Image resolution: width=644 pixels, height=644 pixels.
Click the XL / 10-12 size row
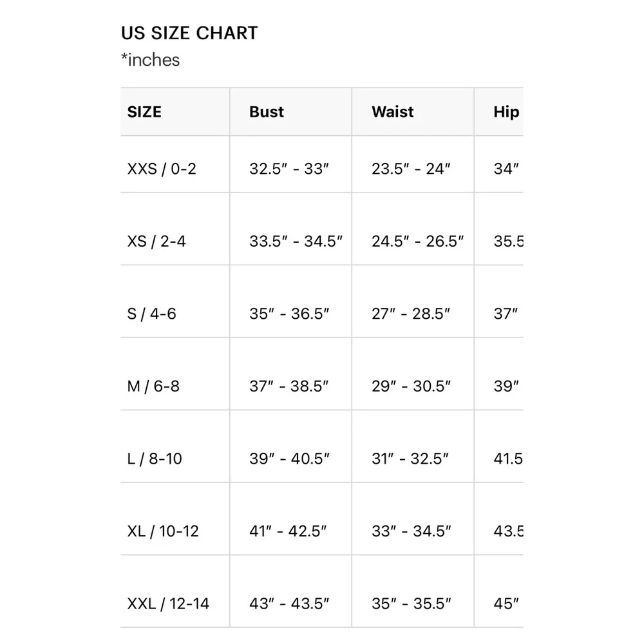point(322,518)
